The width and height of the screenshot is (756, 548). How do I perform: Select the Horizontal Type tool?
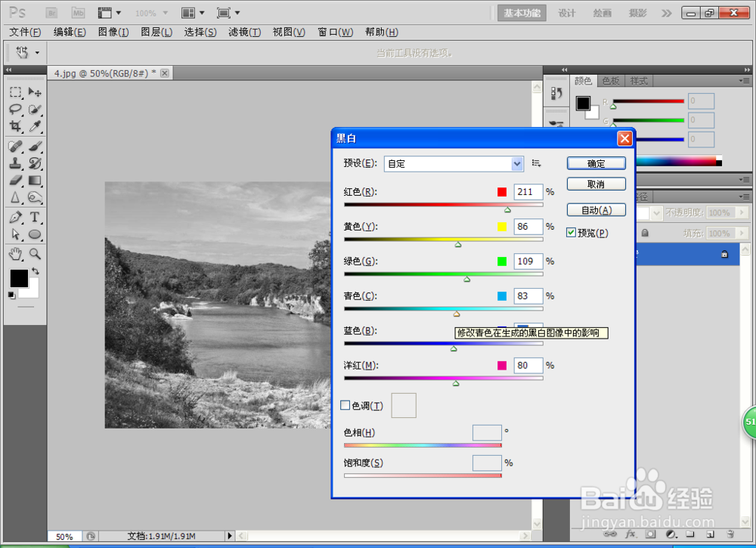35,217
